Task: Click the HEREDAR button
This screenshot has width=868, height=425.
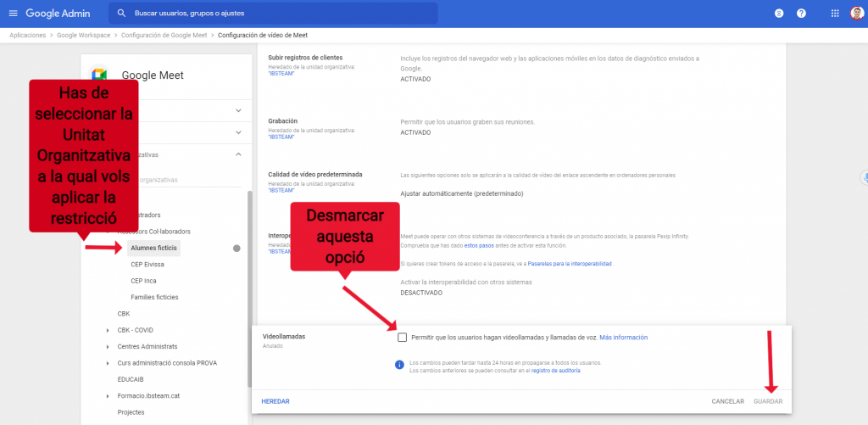Action: tap(275, 401)
